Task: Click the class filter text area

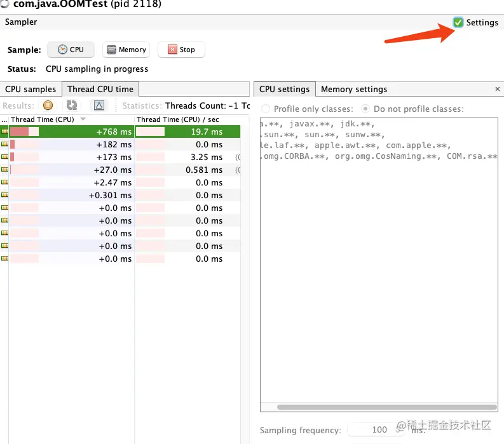Action: 379,260
